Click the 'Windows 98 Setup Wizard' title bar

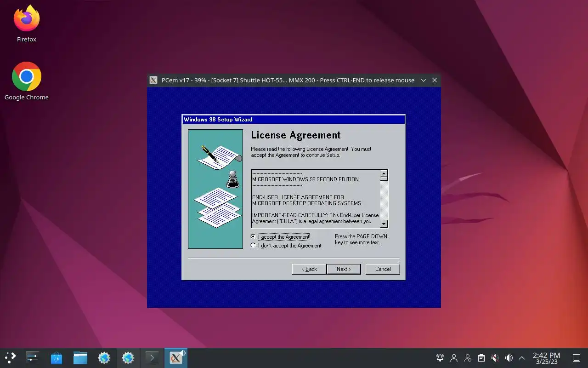294,120
